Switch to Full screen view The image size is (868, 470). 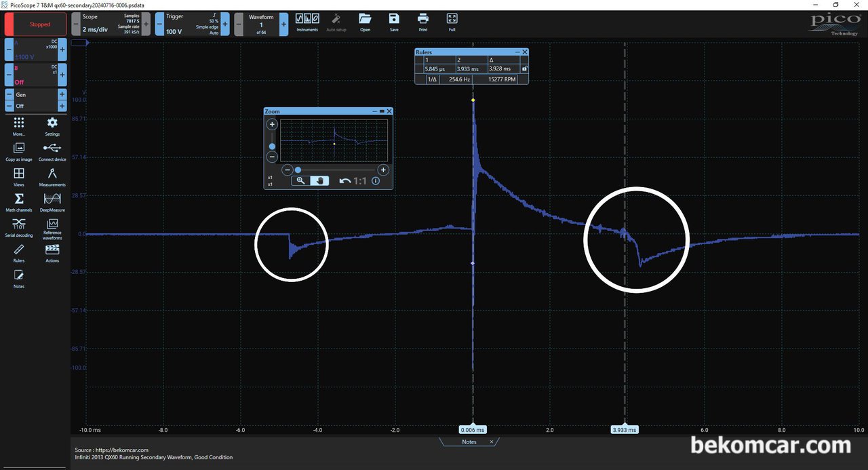pyautogui.click(x=452, y=22)
